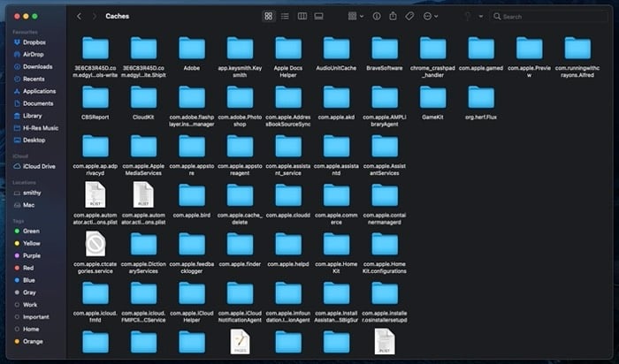This screenshot has height=364, width=619.
Task: Open Downloads in the sidebar
Action: click(x=34, y=66)
